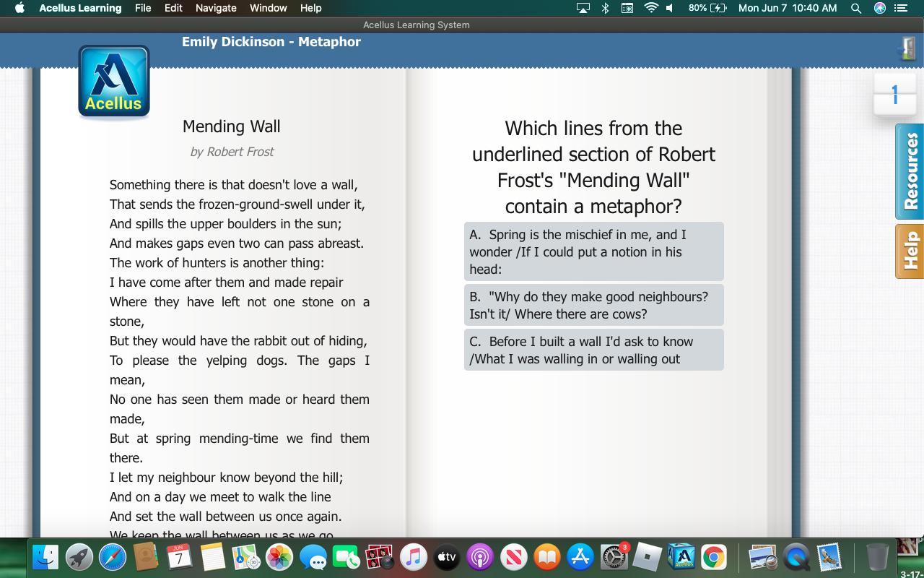Viewport: 924px width, 578px height.
Task: Open Notification Center from menu bar
Action: [901, 8]
